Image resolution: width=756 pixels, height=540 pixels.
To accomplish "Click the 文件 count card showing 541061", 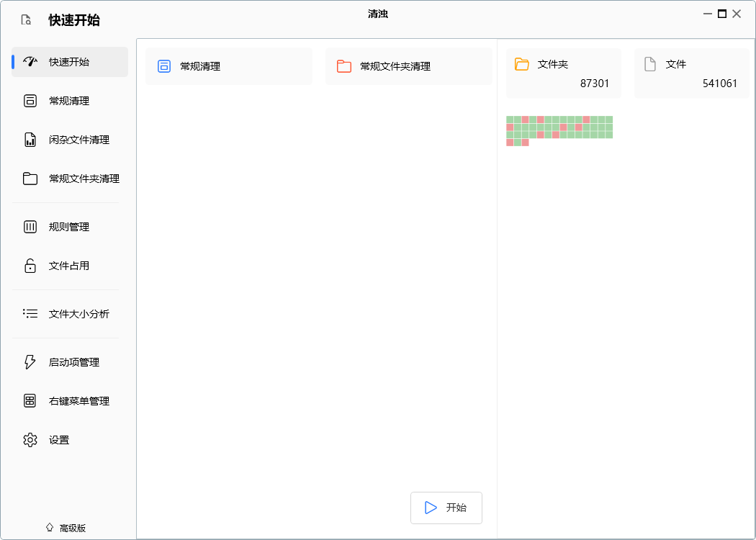I will coord(691,73).
